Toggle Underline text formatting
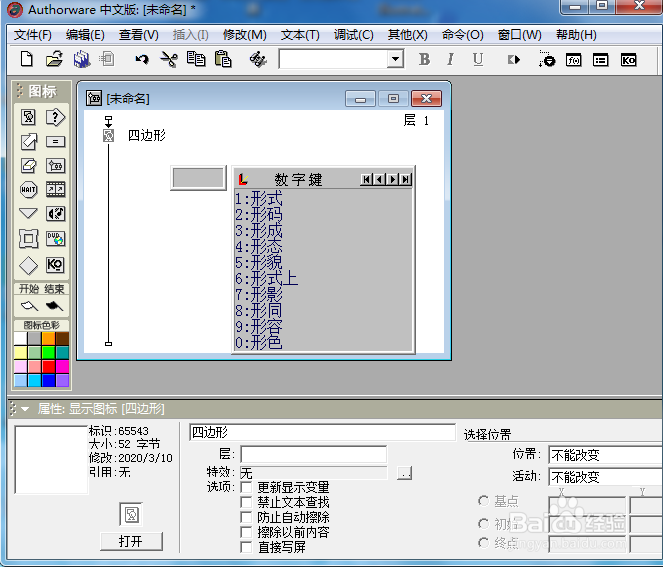This screenshot has height=567, width=663. click(x=478, y=59)
